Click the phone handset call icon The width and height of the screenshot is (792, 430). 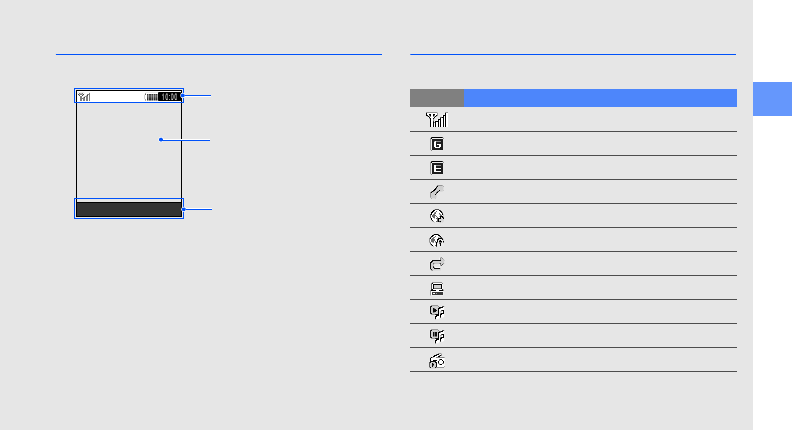point(437,191)
